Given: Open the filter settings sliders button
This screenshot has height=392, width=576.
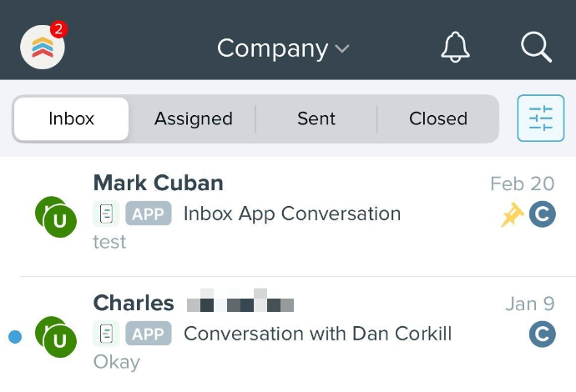Looking at the screenshot, I should pos(541,118).
